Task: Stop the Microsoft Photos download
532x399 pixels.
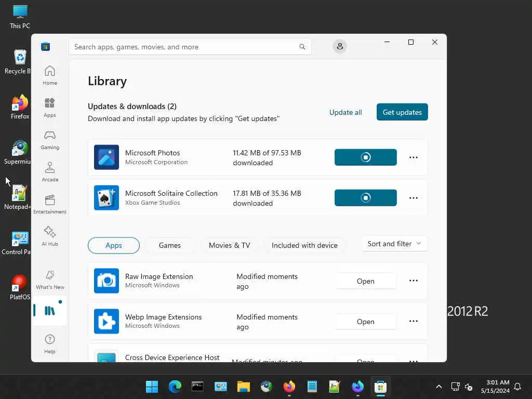Action: pos(365,157)
